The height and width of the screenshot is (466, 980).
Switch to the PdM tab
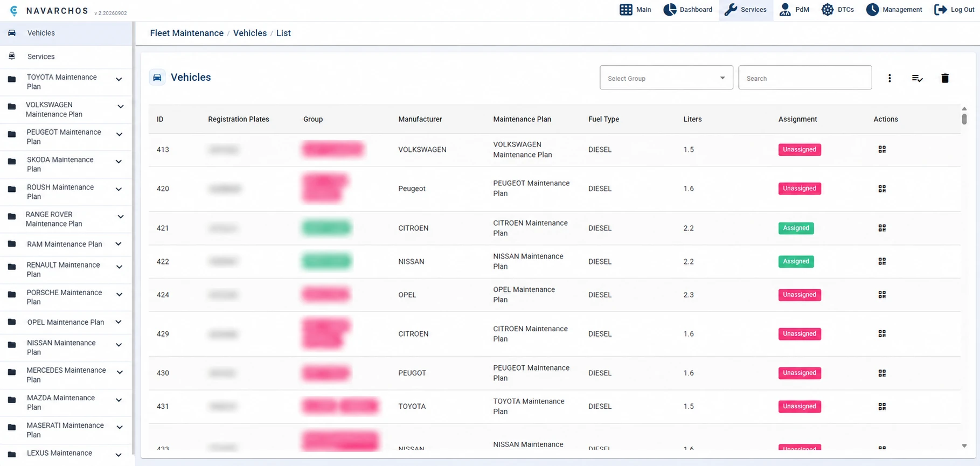(x=794, y=10)
